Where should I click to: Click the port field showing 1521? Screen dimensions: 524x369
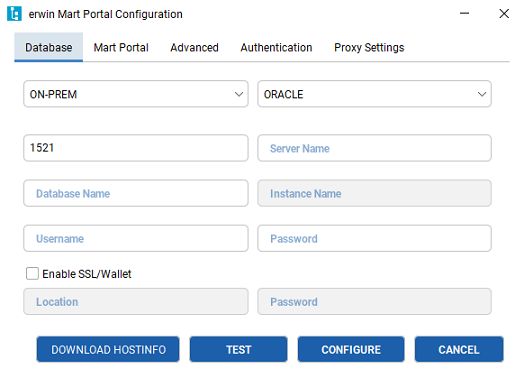click(136, 148)
